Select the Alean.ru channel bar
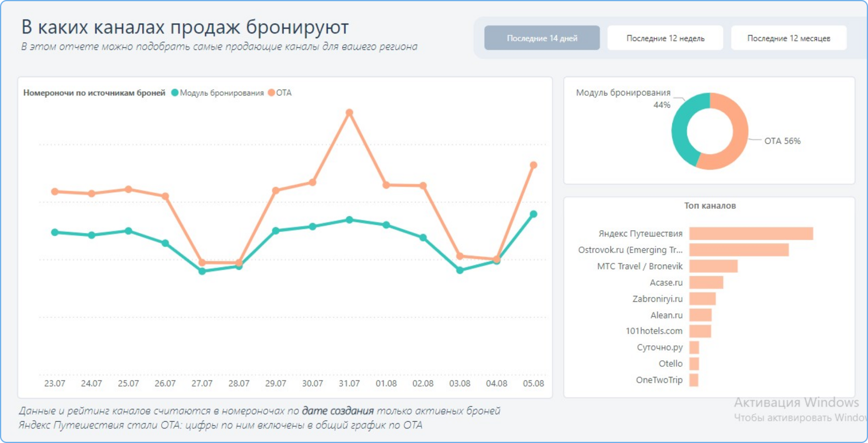The height and width of the screenshot is (443, 868). pos(701,315)
